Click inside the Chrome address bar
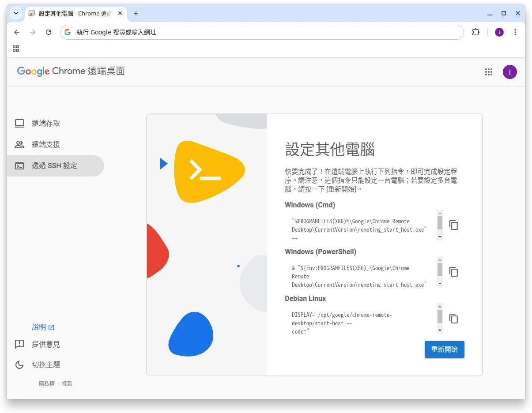The width and height of the screenshot is (532, 413). tap(262, 32)
